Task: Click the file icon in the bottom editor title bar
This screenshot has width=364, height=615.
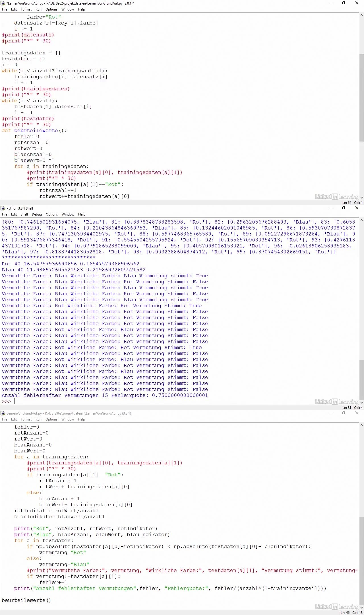Action: point(3,413)
